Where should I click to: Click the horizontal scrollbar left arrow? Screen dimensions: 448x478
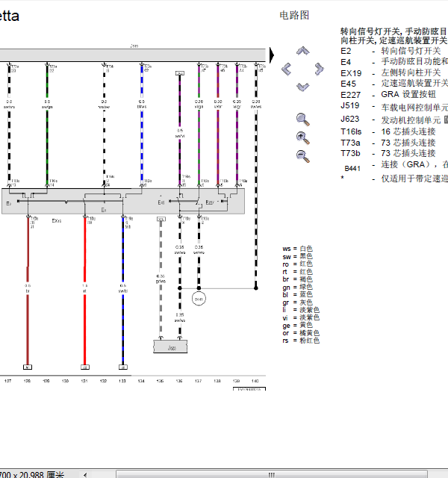coord(85,475)
